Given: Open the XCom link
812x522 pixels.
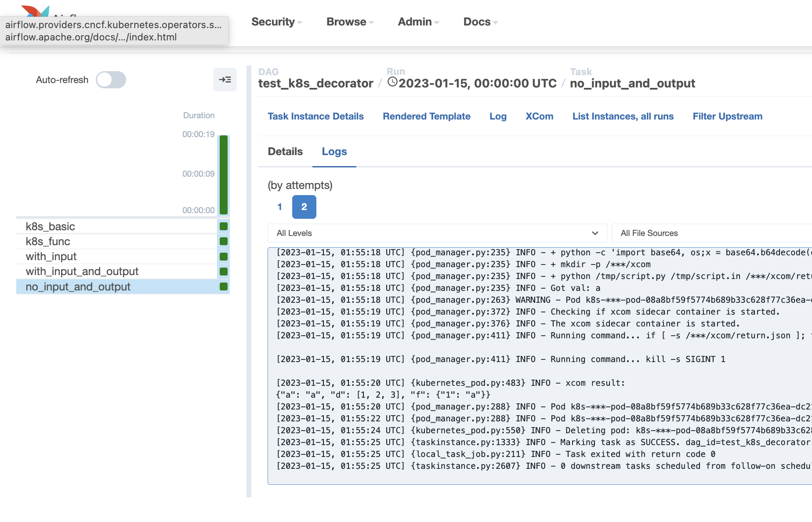Looking at the screenshot, I should click(539, 116).
